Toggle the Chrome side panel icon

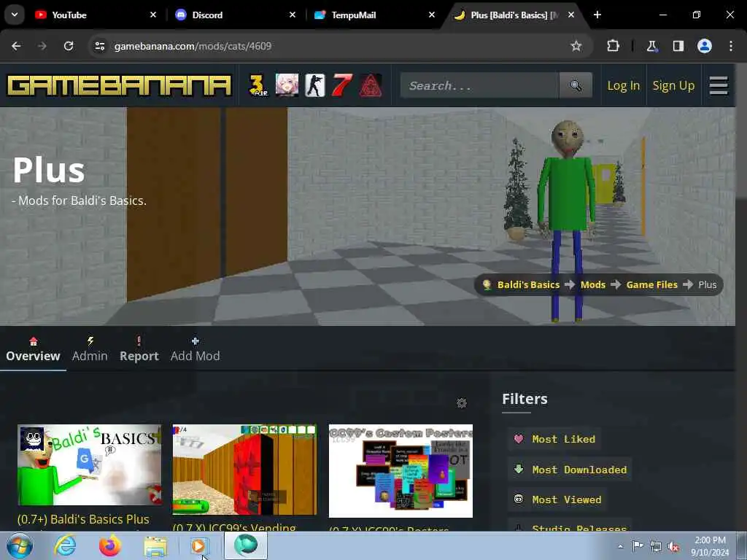click(678, 46)
